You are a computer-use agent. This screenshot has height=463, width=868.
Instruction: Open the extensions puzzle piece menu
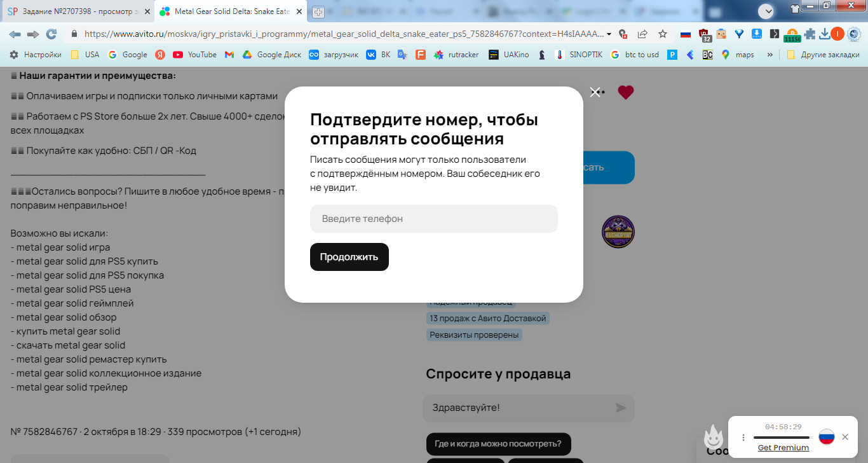click(810, 34)
